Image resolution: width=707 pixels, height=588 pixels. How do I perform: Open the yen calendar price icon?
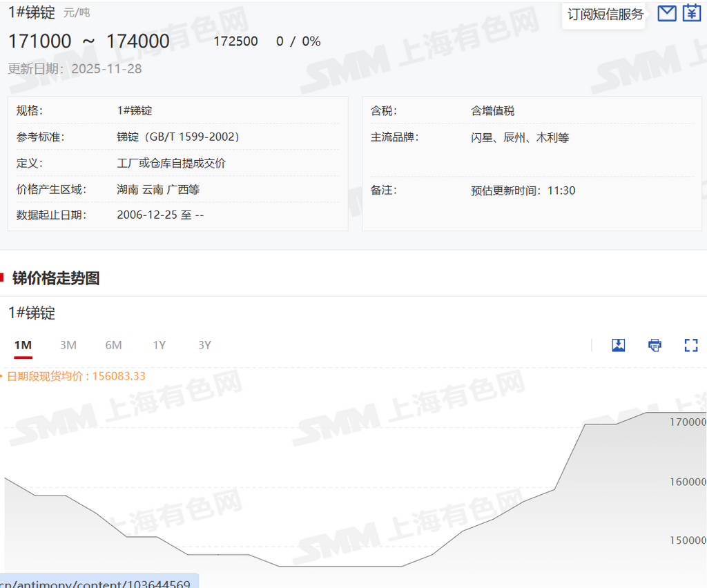click(x=691, y=13)
